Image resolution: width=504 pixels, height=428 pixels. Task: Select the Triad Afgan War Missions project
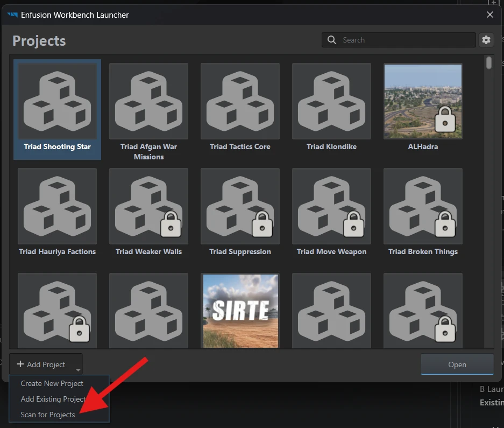[x=148, y=101]
